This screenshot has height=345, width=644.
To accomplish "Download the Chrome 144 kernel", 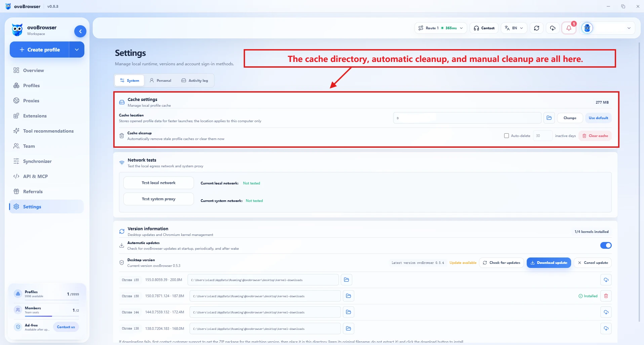I will coord(606,312).
